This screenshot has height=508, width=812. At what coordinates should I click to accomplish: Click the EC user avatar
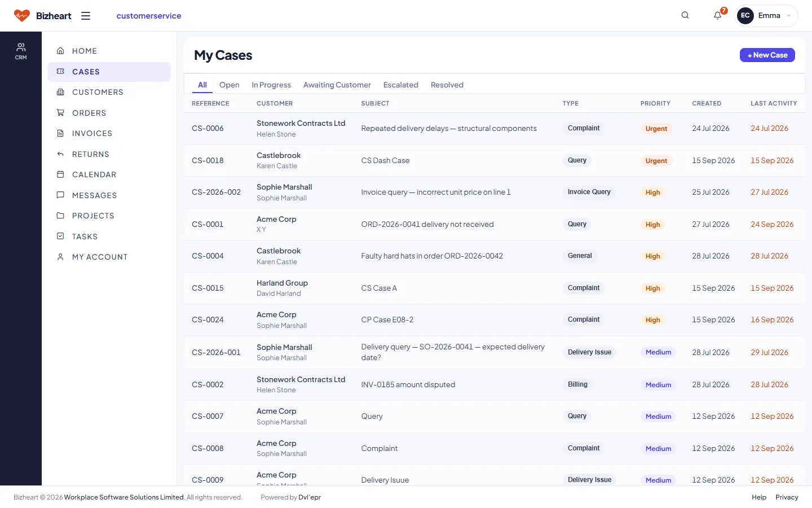[745, 16]
